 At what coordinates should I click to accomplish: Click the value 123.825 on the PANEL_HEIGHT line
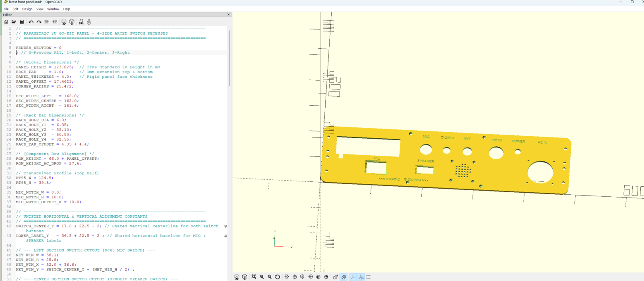pos(62,67)
